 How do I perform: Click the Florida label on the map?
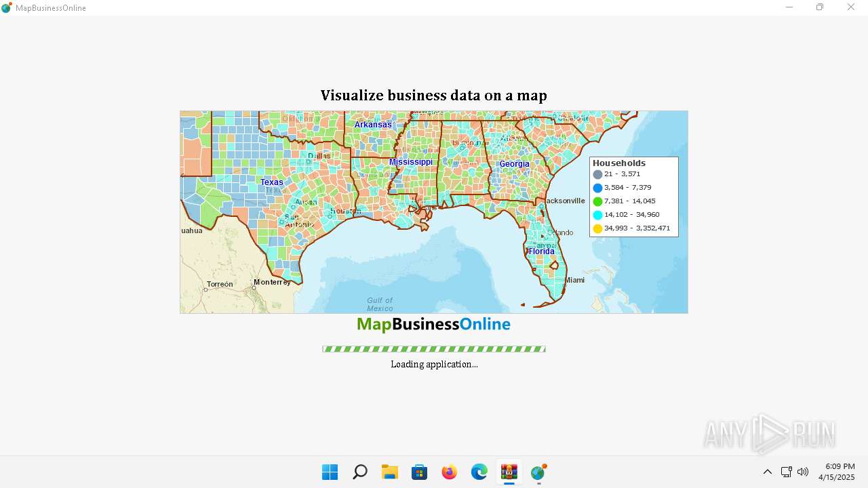(542, 251)
